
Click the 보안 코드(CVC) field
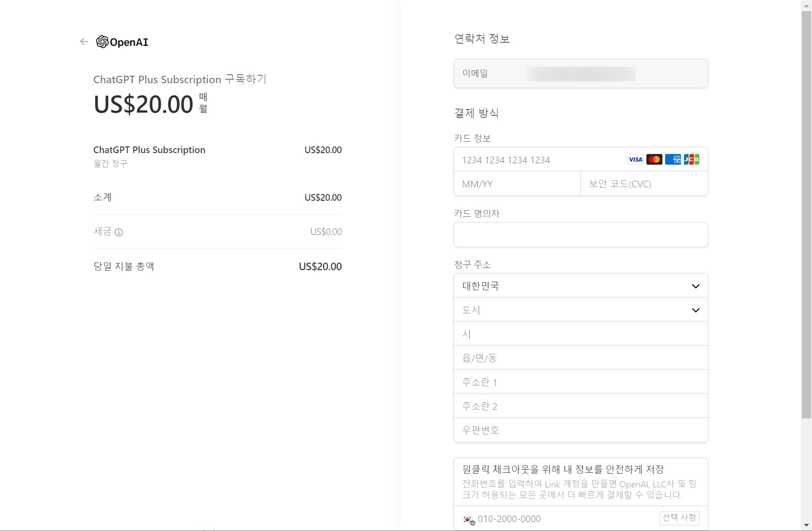click(x=643, y=183)
